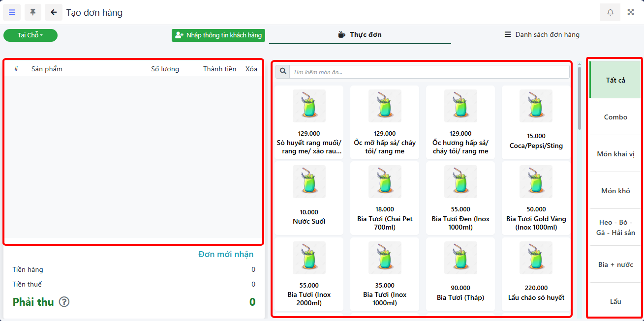Click the help icon beside Phải thu

(x=64, y=302)
